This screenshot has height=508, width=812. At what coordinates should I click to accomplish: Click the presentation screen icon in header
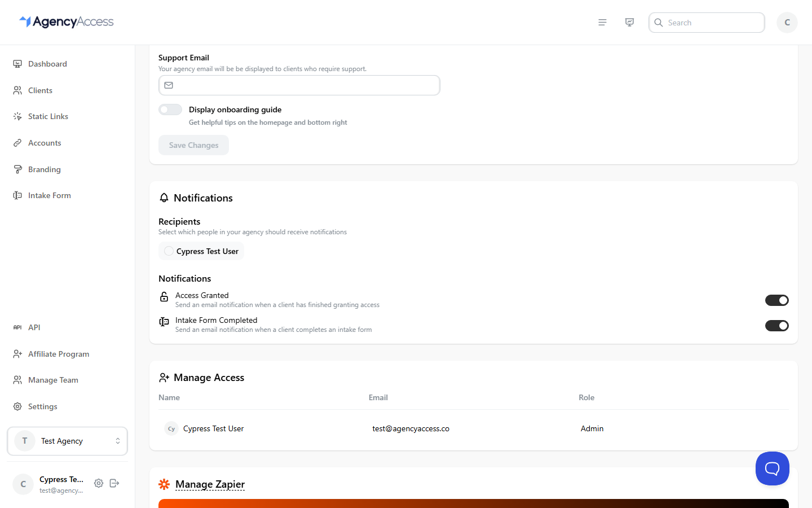click(629, 23)
